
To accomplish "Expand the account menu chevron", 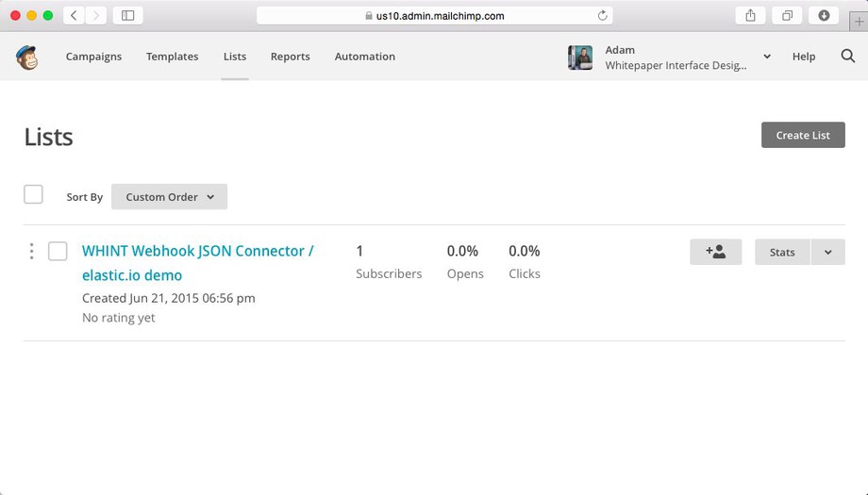I will [x=767, y=57].
